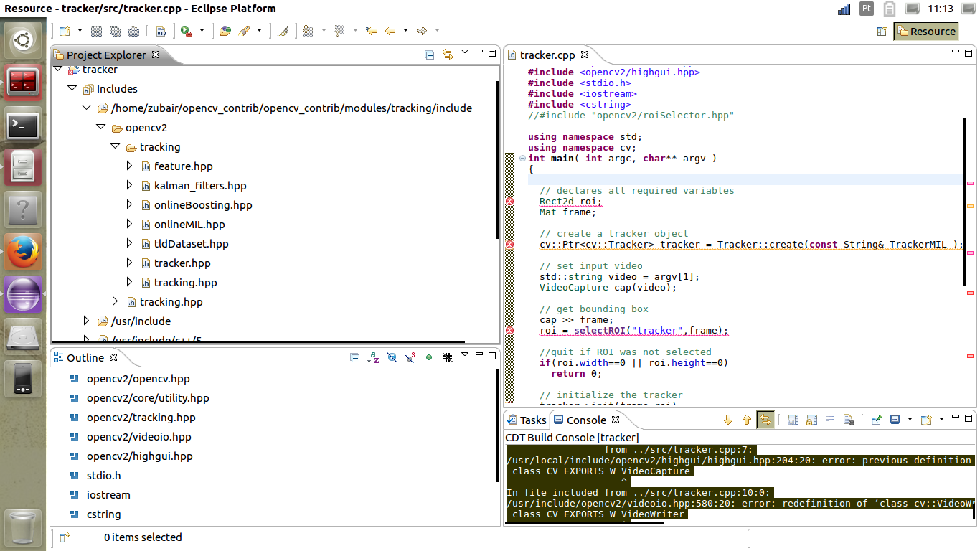The width and height of the screenshot is (980, 551).
Task: Collapse all in the Outline view
Action: [354, 357]
